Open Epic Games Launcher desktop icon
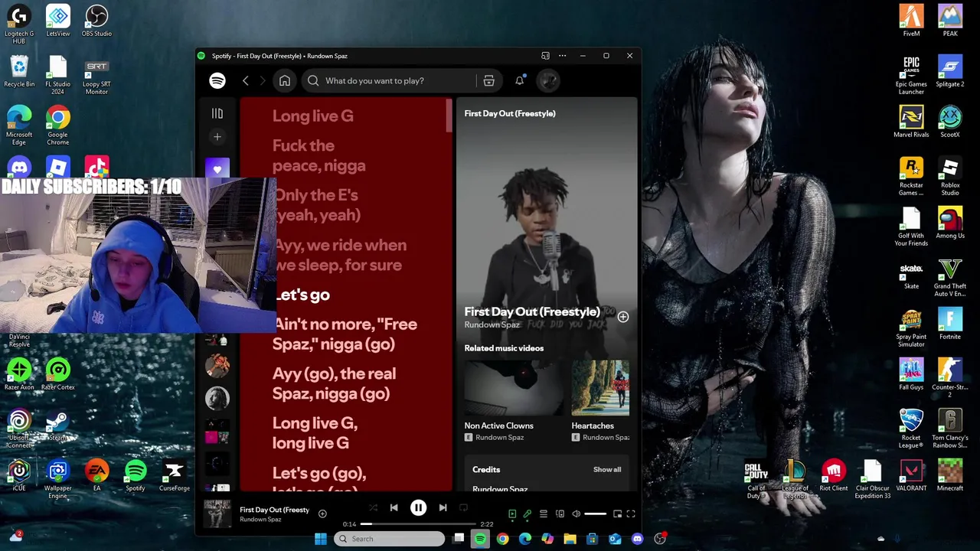Screen dimensions: 980x551 coord(911,75)
